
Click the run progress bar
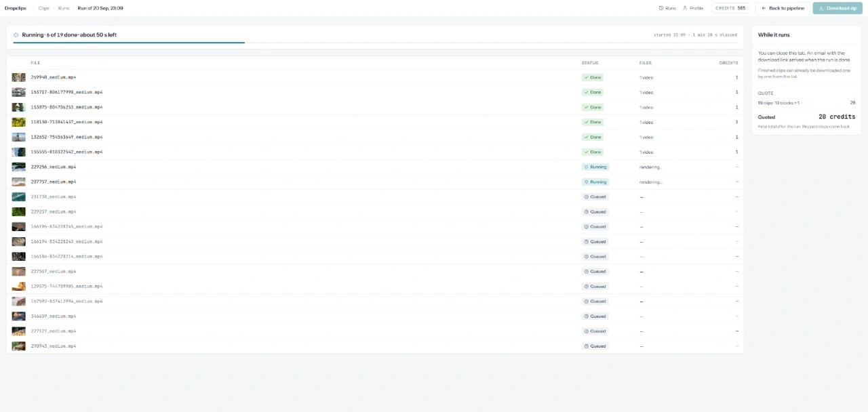(375, 43)
